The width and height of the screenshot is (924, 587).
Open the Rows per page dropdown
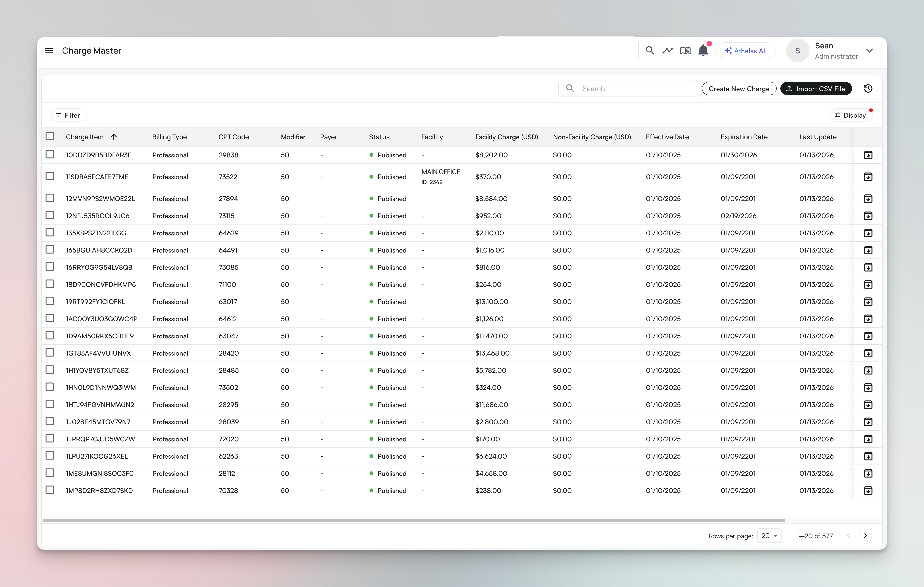click(x=769, y=535)
